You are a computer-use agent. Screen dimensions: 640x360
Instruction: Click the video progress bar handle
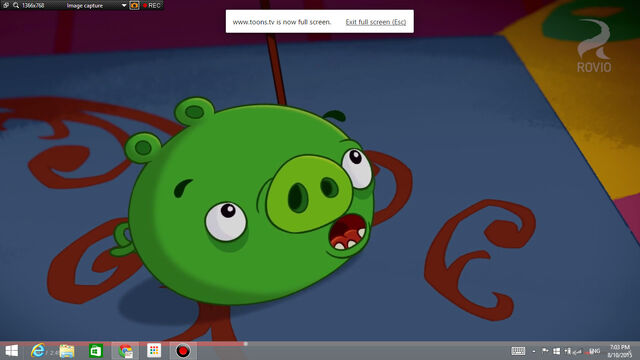[246, 344]
